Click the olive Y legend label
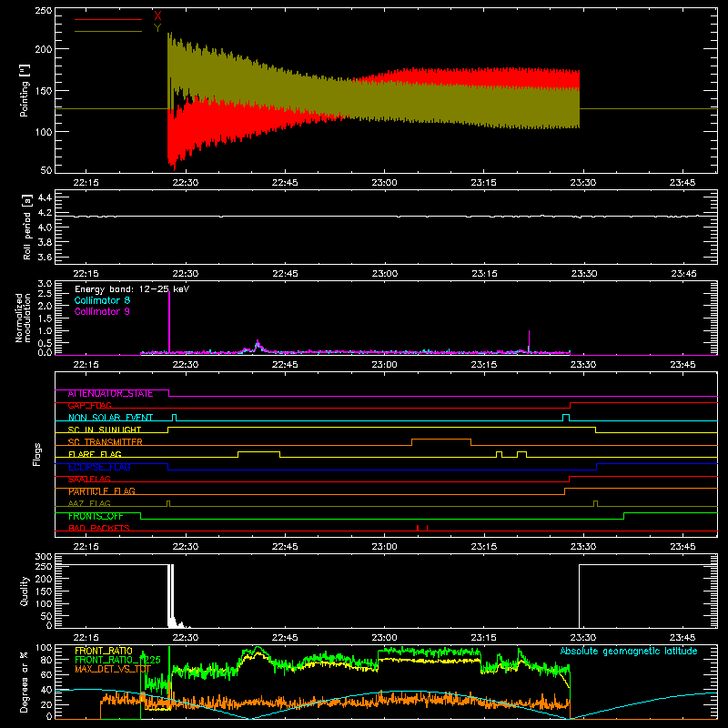The width and height of the screenshot is (728, 728). pyautogui.click(x=157, y=28)
